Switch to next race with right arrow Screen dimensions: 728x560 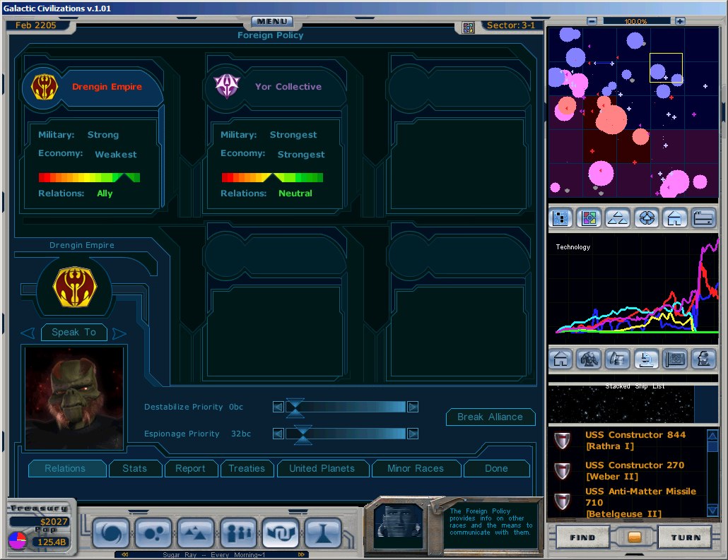click(119, 333)
